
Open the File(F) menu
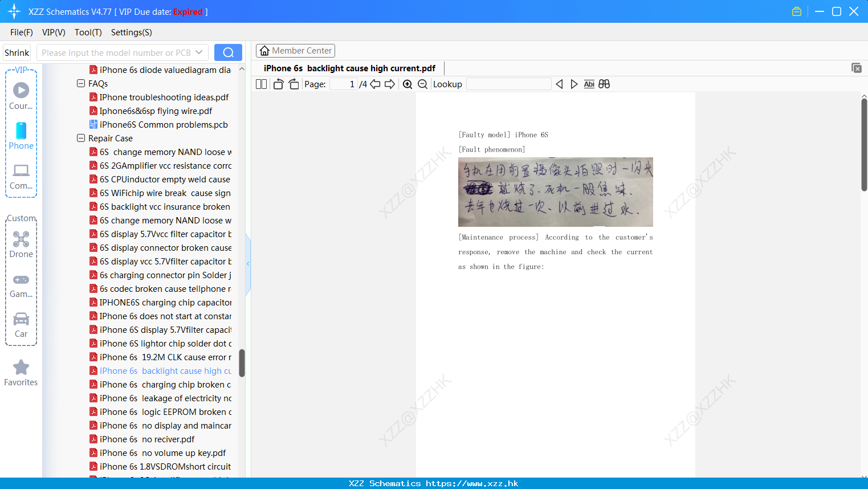(22, 32)
